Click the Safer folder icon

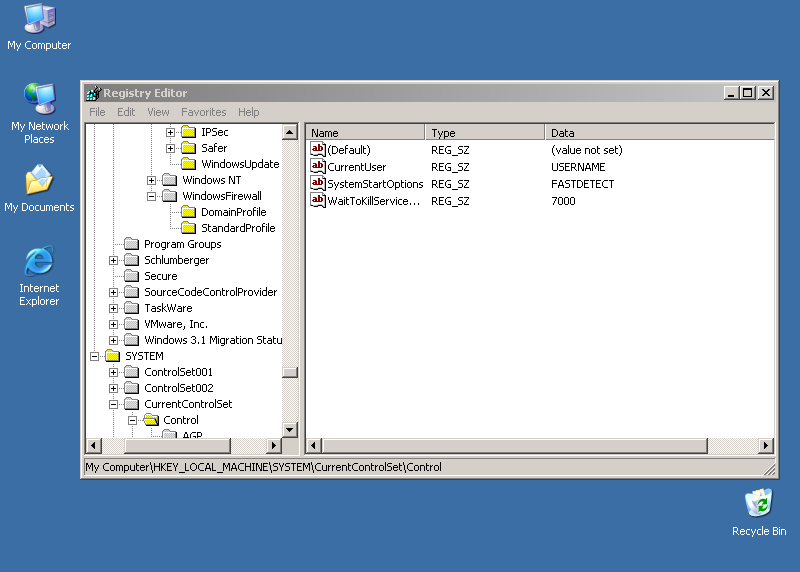(x=189, y=148)
